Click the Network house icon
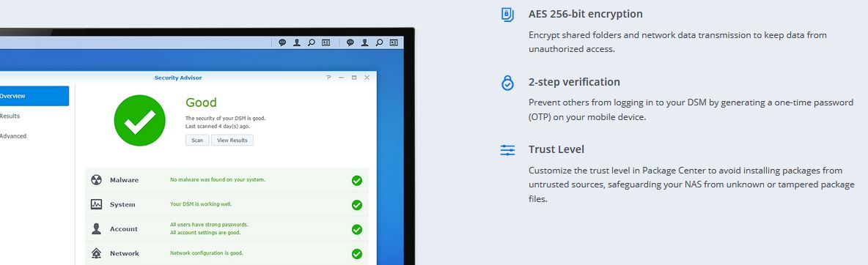Screen dimensions: 868x265 (x=96, y=253)
